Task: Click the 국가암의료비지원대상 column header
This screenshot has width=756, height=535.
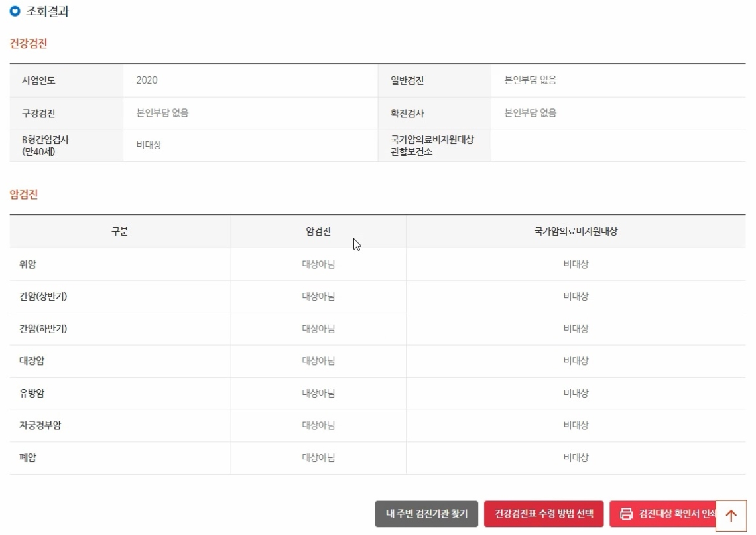Action: (x=576, y=232)
